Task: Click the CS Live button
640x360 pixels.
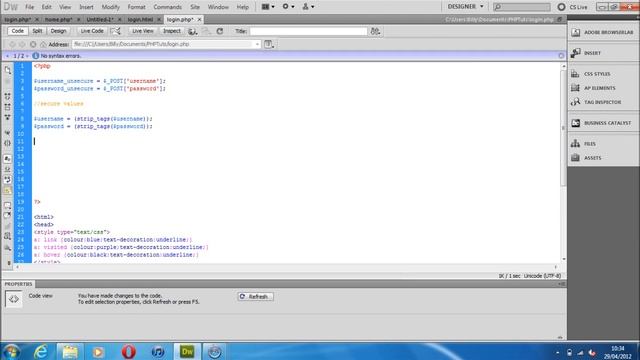Action: coord(574,7)
